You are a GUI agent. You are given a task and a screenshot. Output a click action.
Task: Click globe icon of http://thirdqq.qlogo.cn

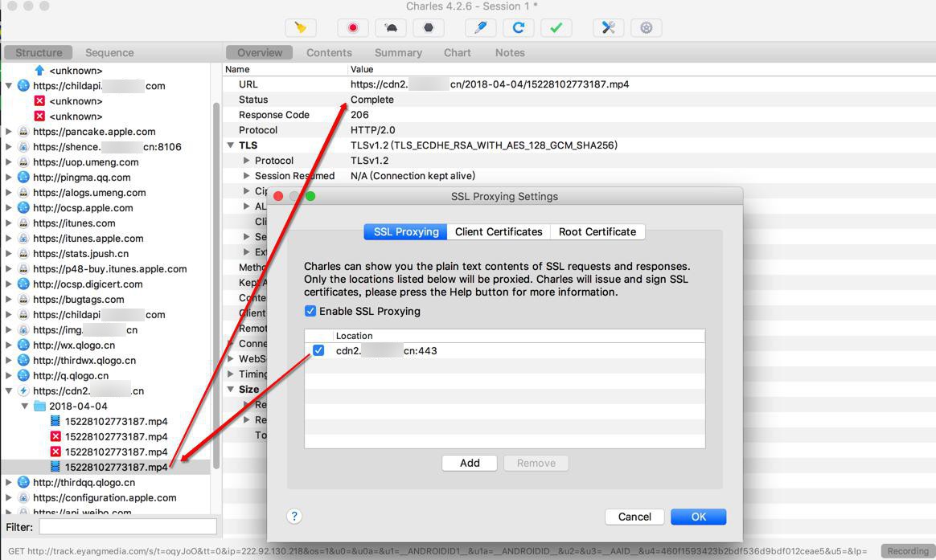[x=23, y=483]
